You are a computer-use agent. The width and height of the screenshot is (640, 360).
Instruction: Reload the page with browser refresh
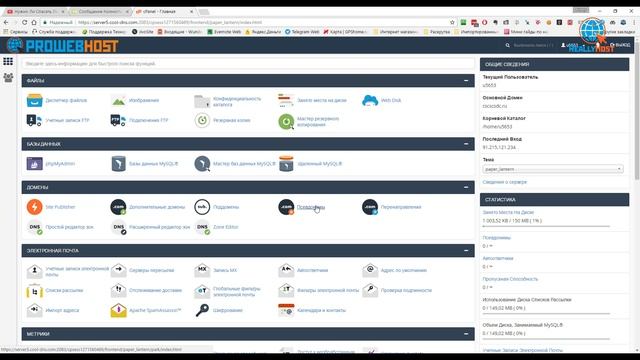[x=25, y=22]
